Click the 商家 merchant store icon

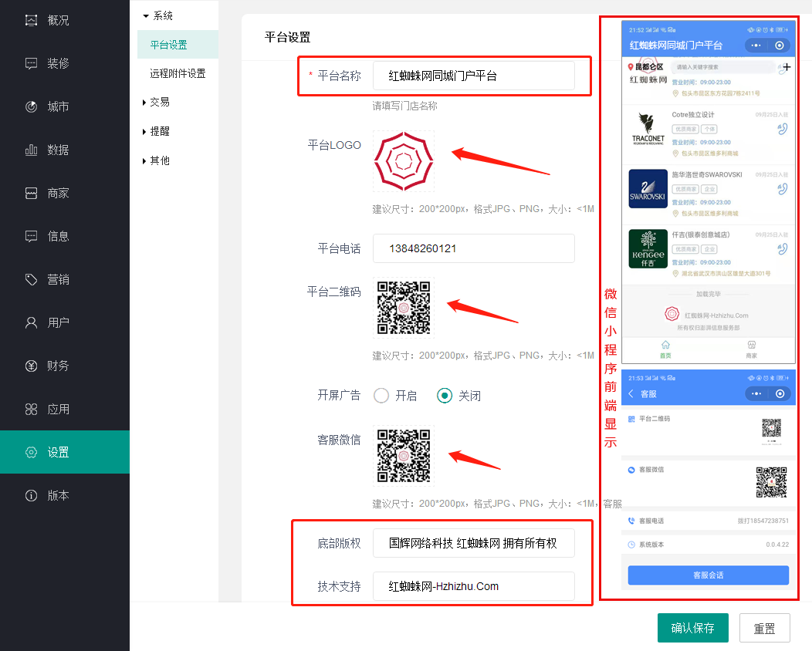pos(31,193)
